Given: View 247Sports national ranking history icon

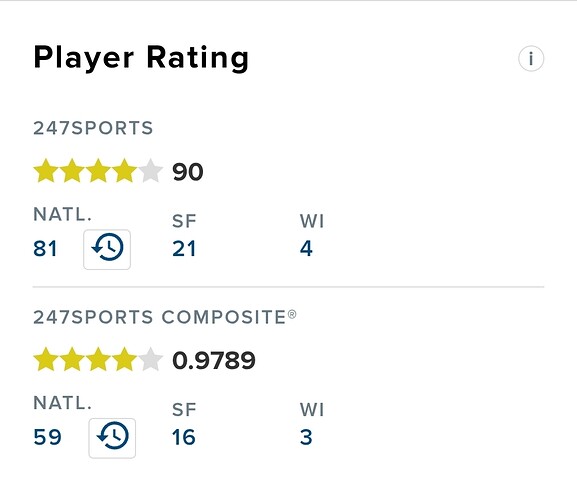Looking at the screenshot, I should [x=107, y=249].
